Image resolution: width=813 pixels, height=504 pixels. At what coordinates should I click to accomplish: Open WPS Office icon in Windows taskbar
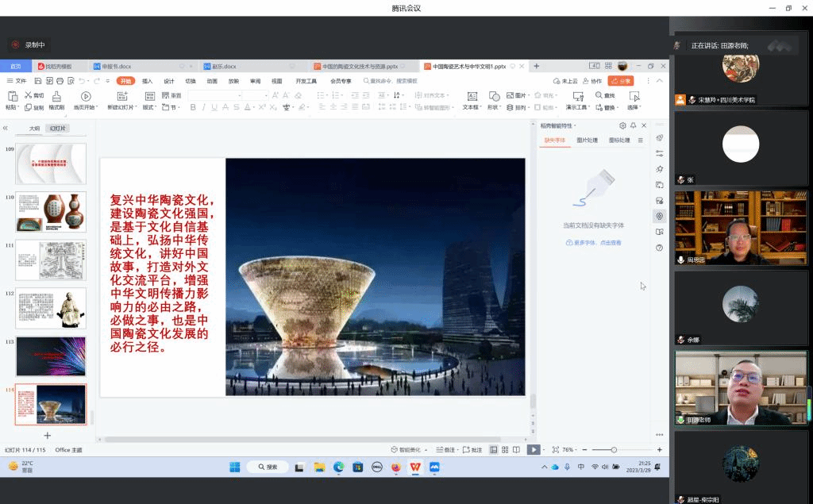pyautogui.click(x=415, y=467)
